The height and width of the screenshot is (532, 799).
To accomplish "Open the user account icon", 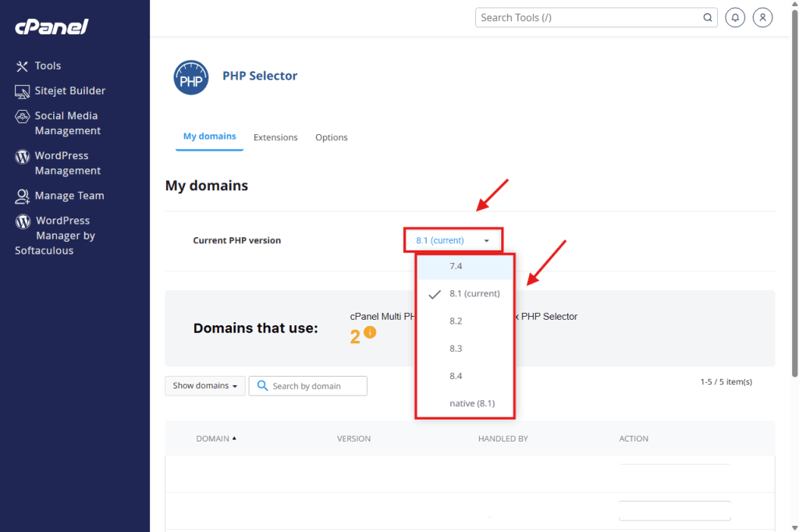I will pos(763,17).
